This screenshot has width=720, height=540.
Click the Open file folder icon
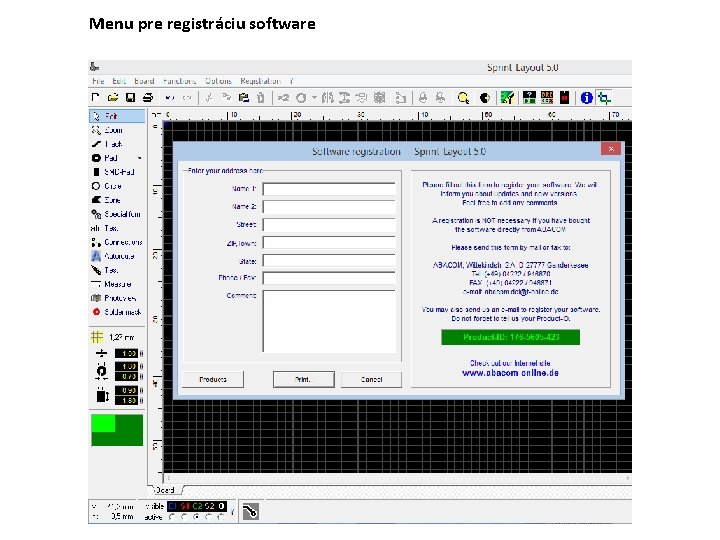113,97
